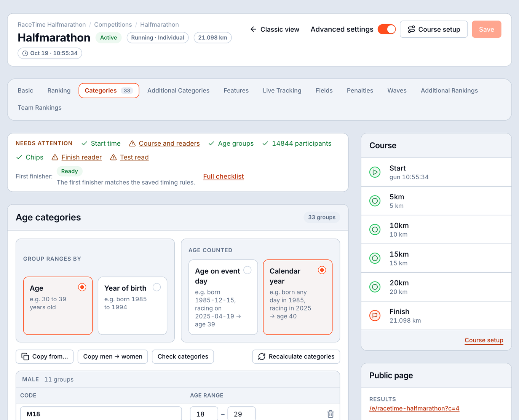Screen dimensions: 519x420
Task: Click the warning icon beside Test read
Action: [113, 157]
